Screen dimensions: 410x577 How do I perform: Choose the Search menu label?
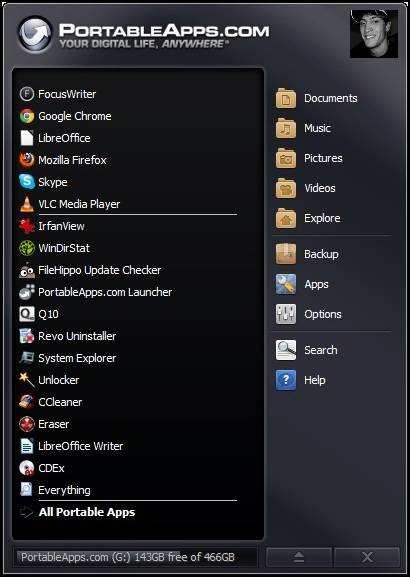tap(321, 350)
